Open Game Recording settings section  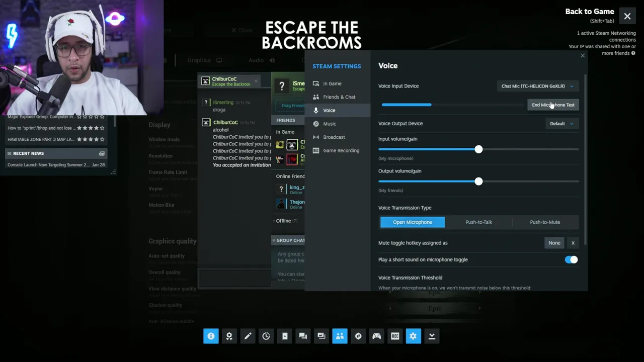pyautogui.click(x=337, y=150)
